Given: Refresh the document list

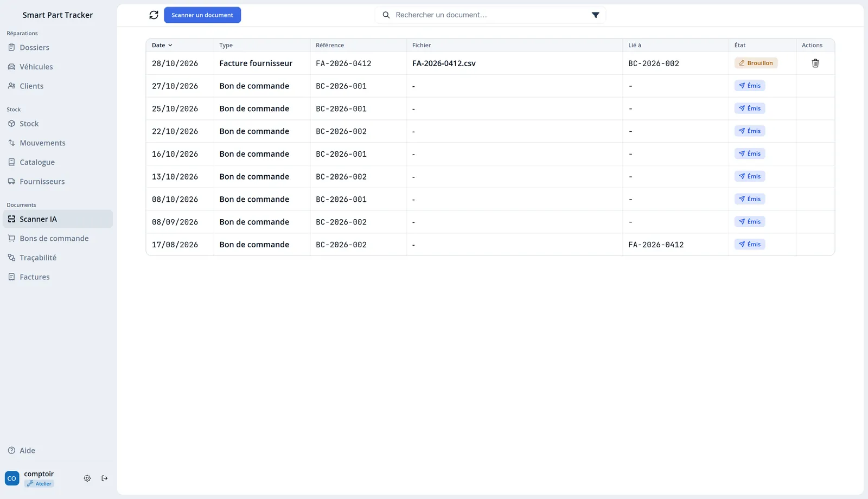Looking at the screenshot, I should tap(154, 15).
